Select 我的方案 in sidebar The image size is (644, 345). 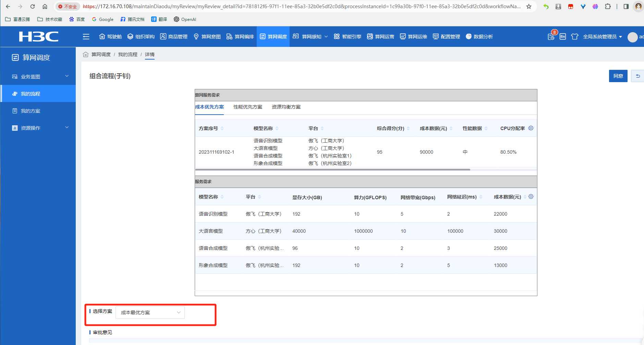click(x=38, y=111)
